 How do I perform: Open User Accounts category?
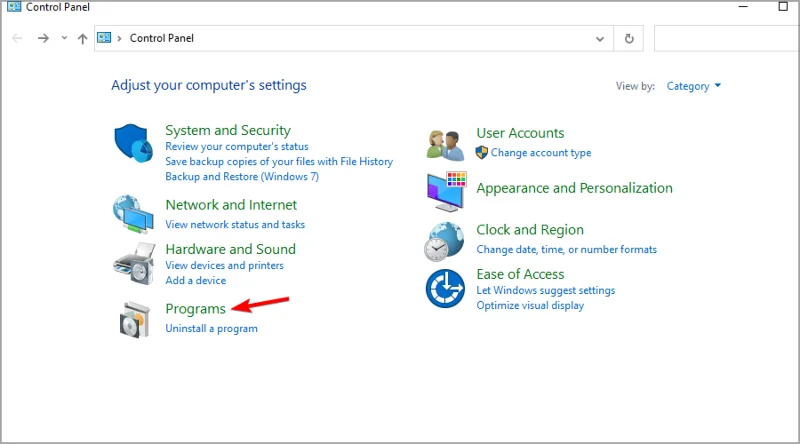[520, 133]
